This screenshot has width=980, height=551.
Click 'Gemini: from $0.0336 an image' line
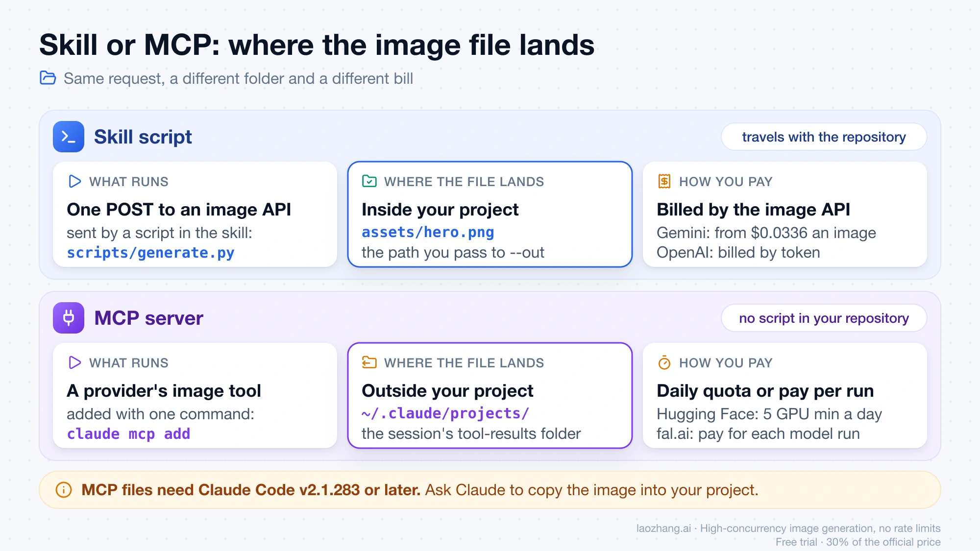point(766,233)
